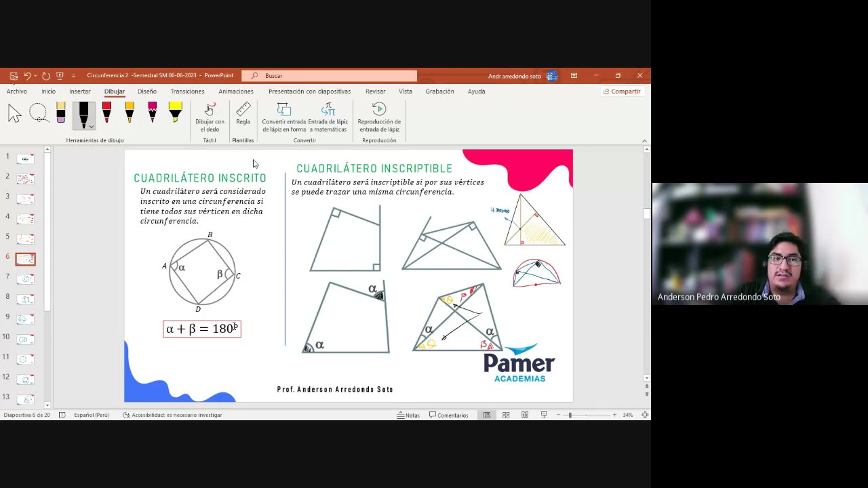Toggle Dibujar con el dedo

point(210,118)
